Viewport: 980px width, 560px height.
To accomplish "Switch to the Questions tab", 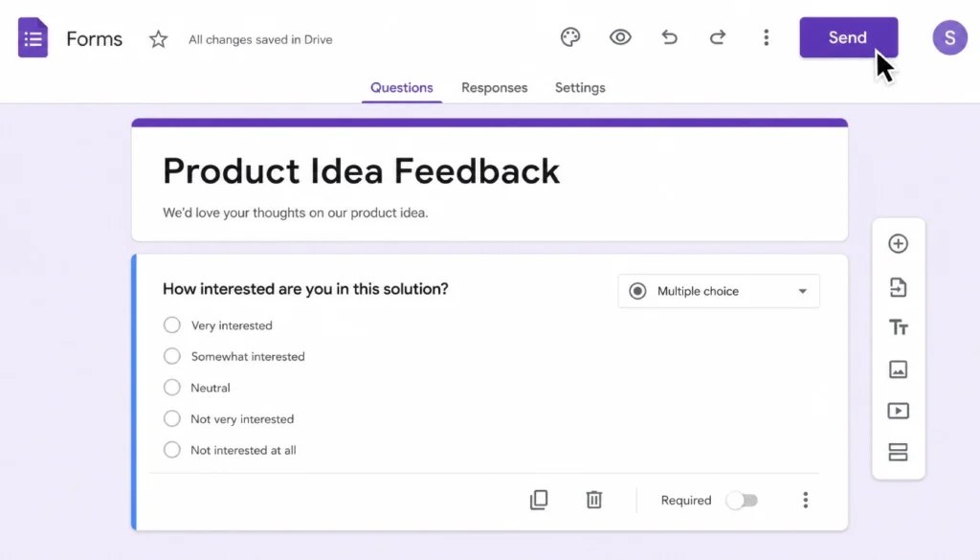I will click(x=401, y=87).
